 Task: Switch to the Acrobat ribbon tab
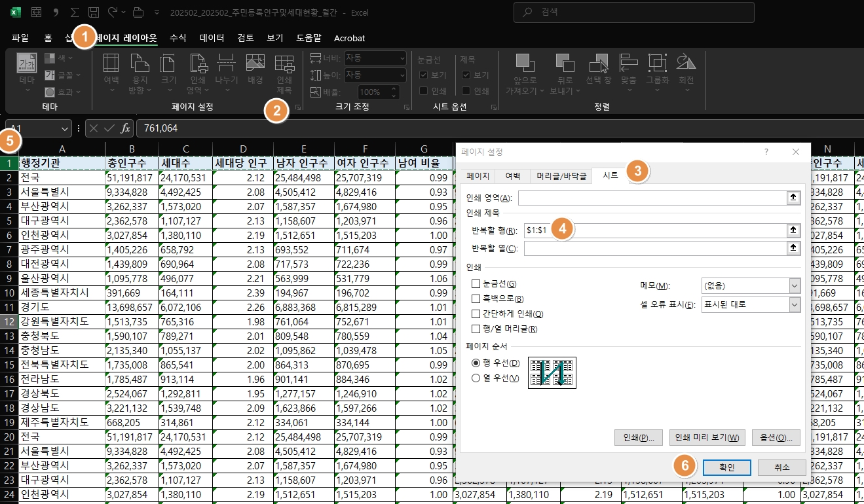point(349,38)
